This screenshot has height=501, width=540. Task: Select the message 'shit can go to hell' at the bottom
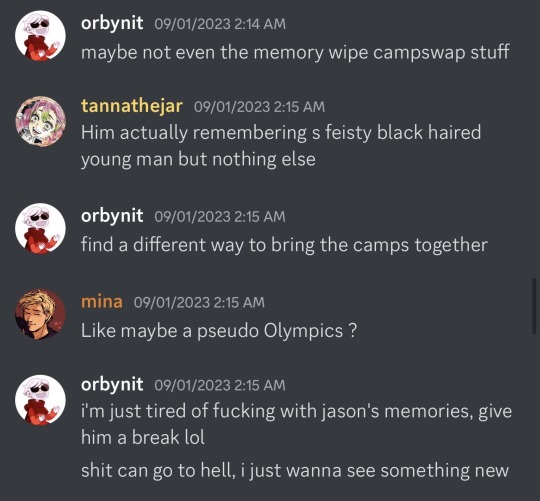295,471
